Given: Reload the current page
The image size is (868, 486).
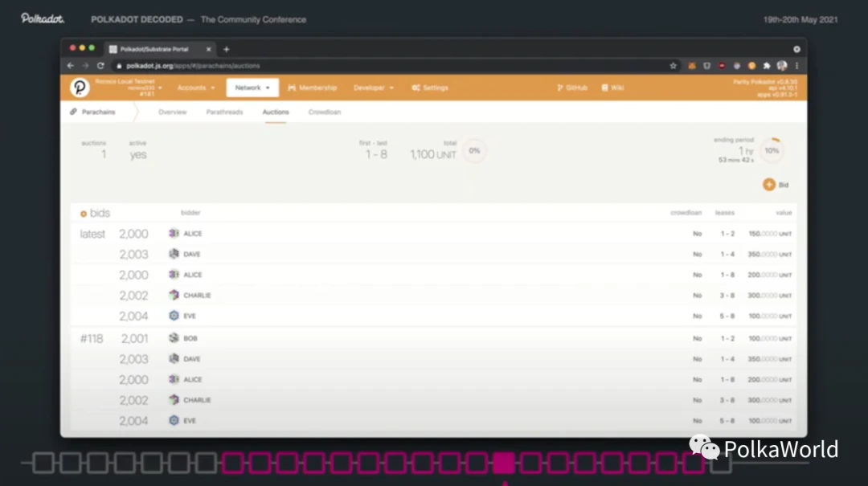Looking at the screenshot, I should [x=100, y=66].
